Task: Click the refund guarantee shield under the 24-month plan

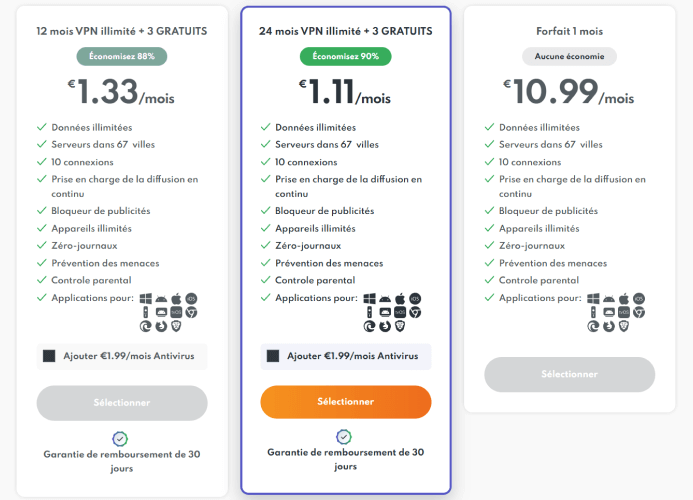Action: [x=344, y=437]
